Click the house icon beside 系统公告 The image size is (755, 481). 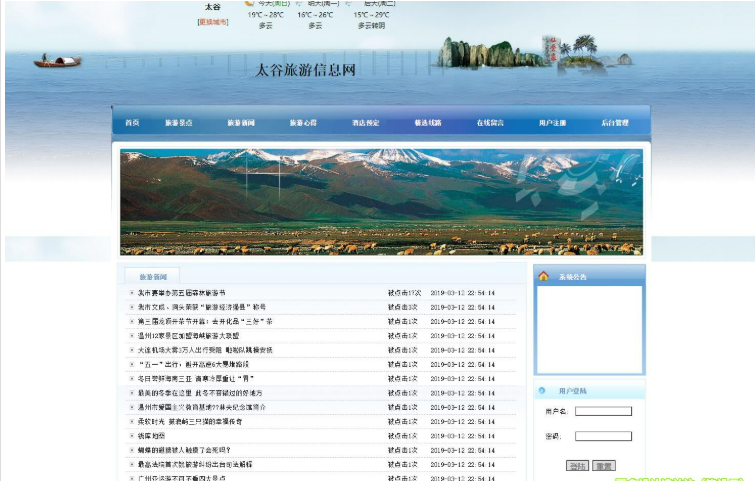point(544,276)
